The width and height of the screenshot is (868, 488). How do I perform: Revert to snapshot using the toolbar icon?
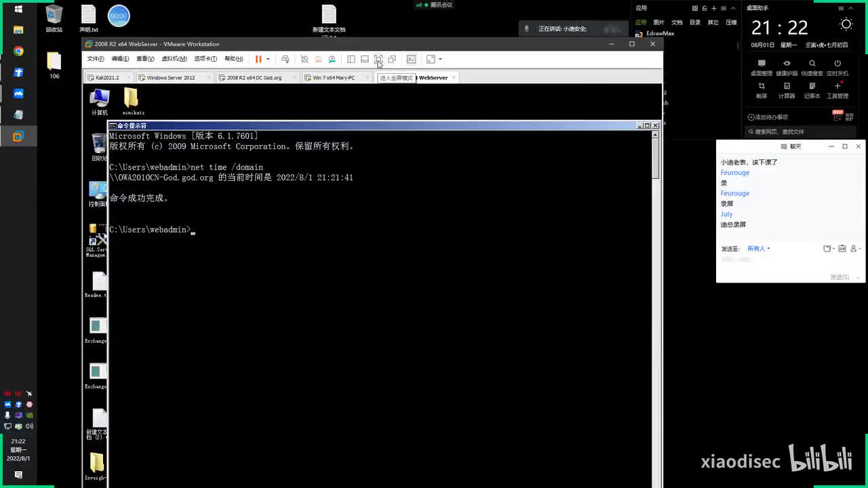[318, 59]
